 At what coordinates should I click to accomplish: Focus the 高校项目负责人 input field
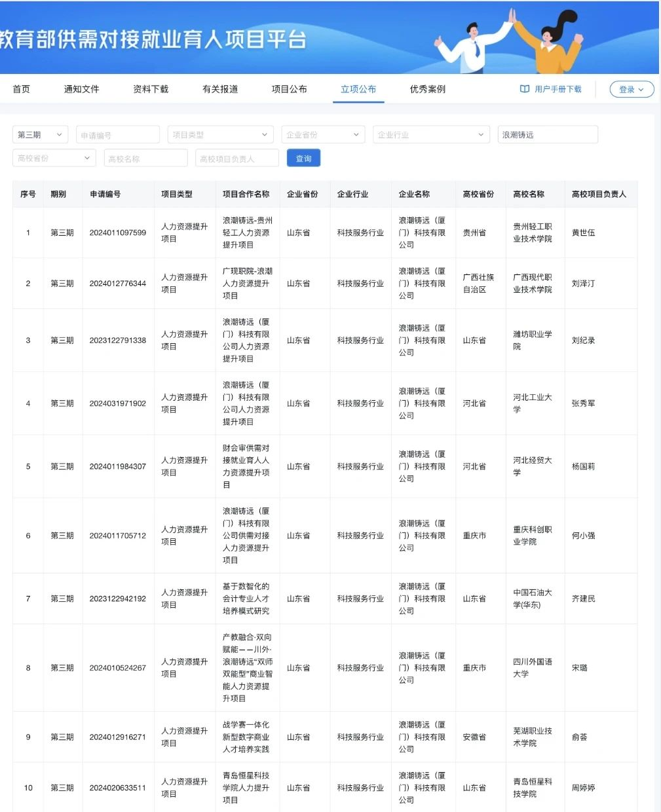pos(236,158)
